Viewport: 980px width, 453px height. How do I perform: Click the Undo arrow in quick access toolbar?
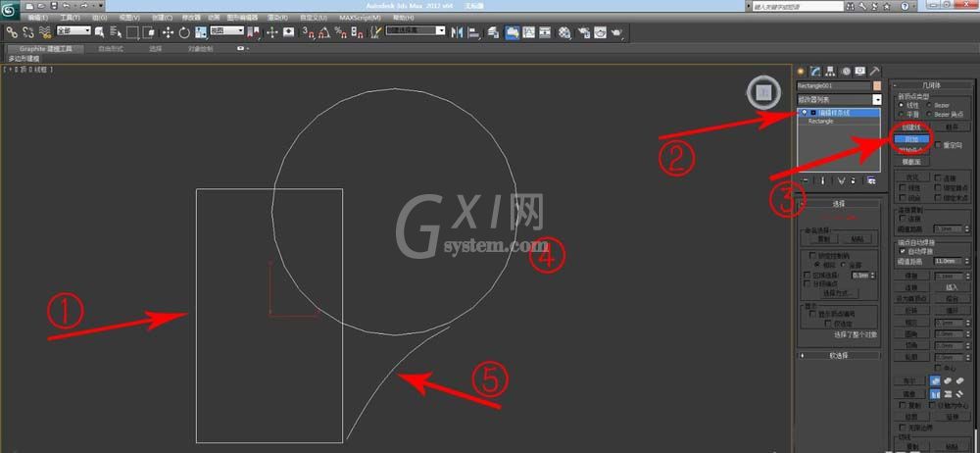click(x=67, y=6)
